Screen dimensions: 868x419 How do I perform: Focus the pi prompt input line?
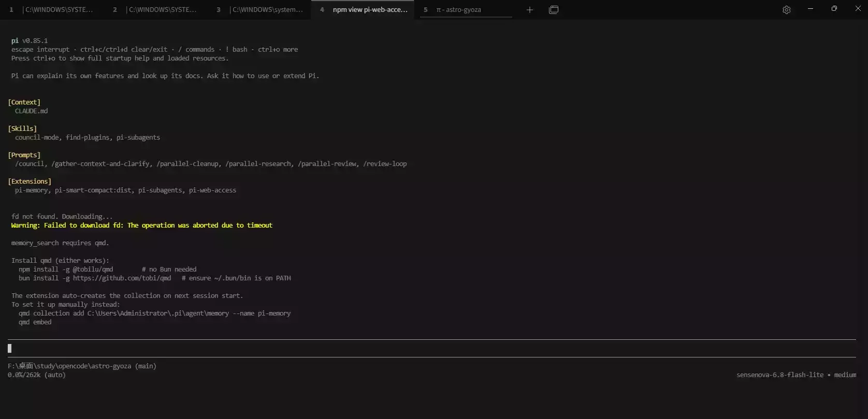(x=432, y=349)
